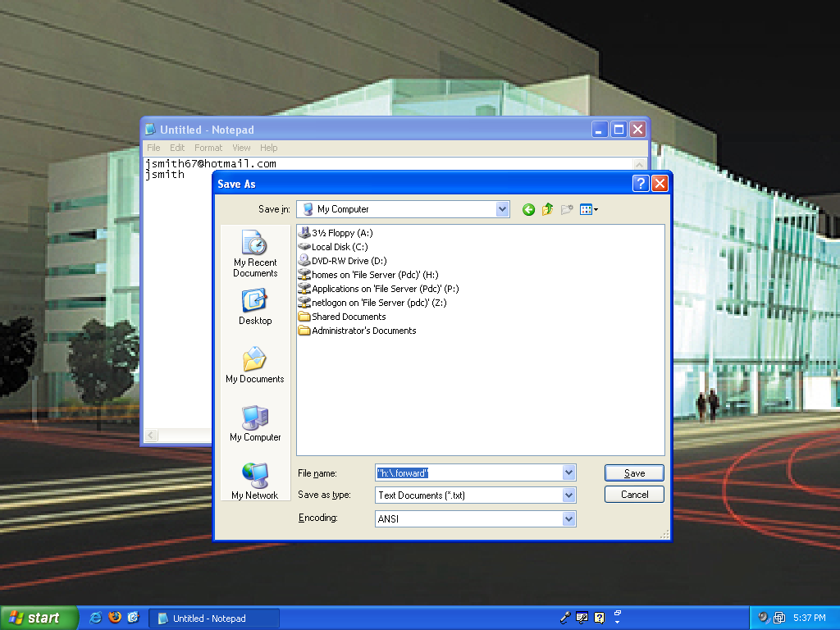Select the 3½ Floppy (A:) drive
The width and height of the screenshot is (840, 630).
click(336, 233)
